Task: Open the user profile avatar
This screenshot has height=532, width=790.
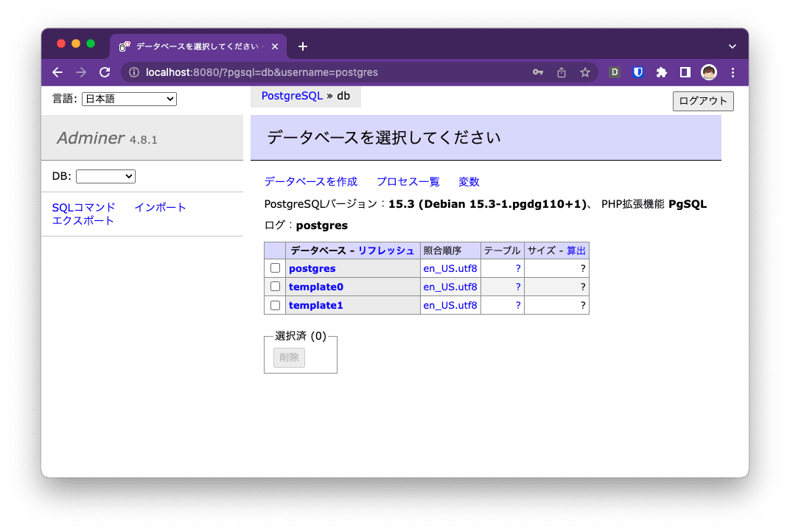Action: tap(709, 72)
